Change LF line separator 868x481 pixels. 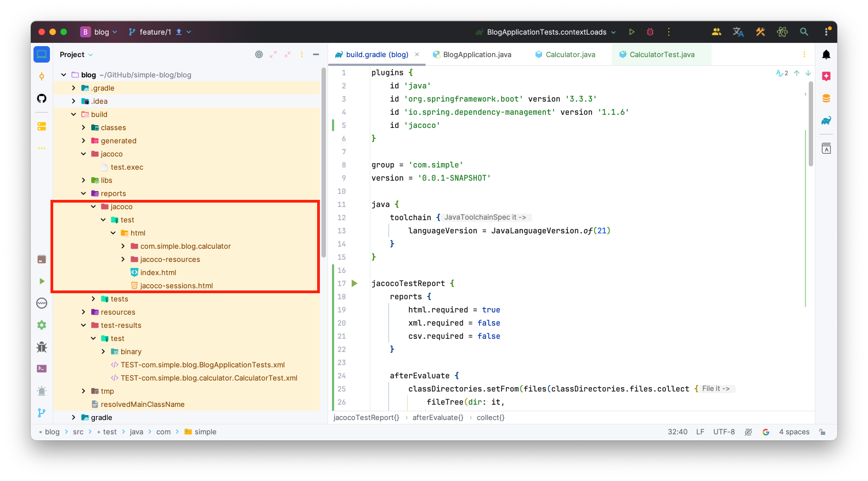click(x=700, y=432)
